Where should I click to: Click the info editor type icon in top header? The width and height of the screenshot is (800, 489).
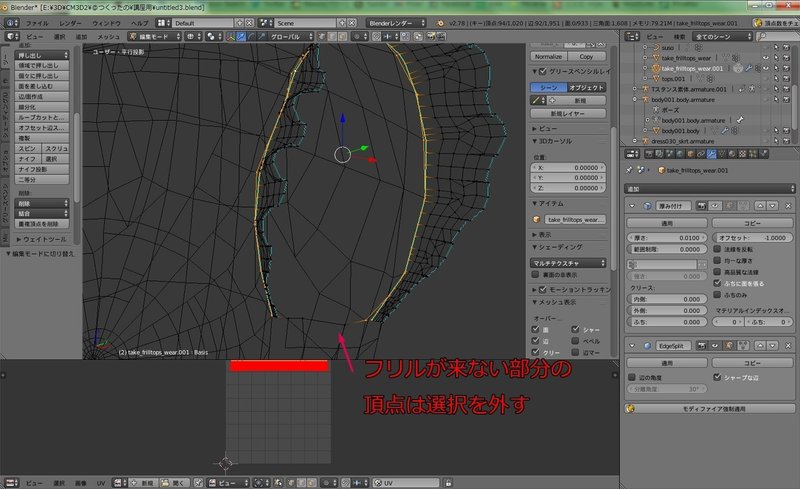[x=11, y=23]
